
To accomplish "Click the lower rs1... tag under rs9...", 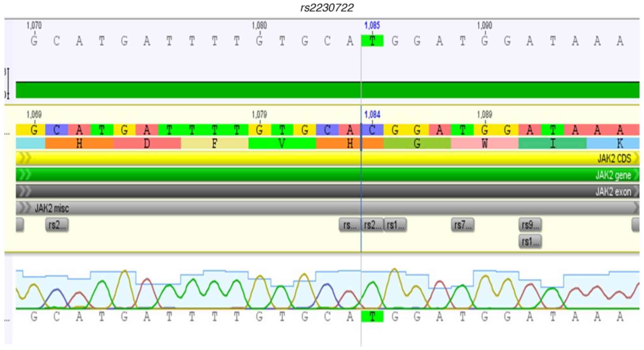I will pyautogui.click(x=530, y=242).
